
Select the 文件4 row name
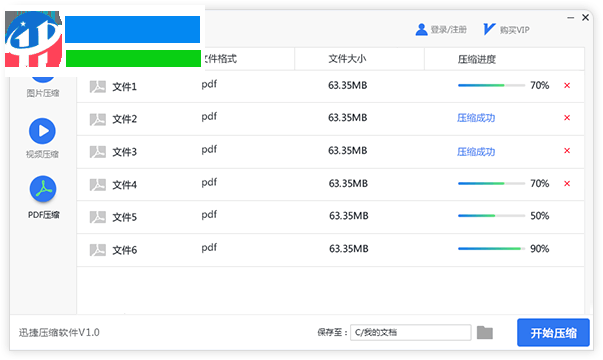124,185
